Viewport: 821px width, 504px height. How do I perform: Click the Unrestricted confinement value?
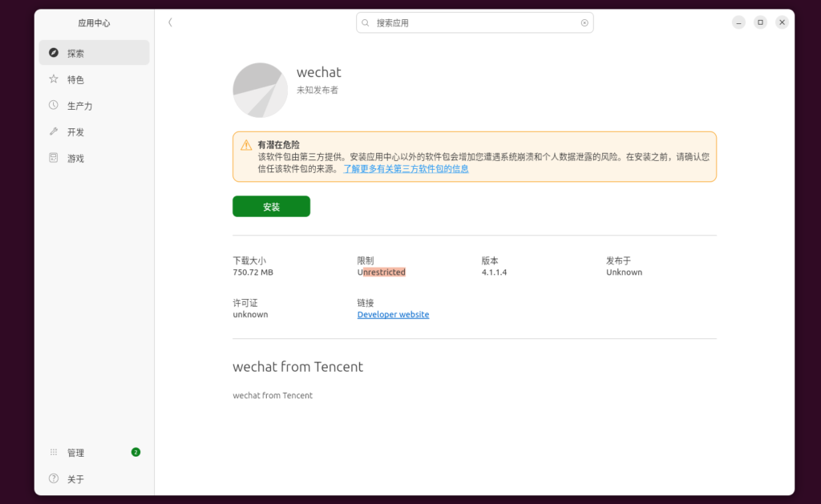click(381, 272)
